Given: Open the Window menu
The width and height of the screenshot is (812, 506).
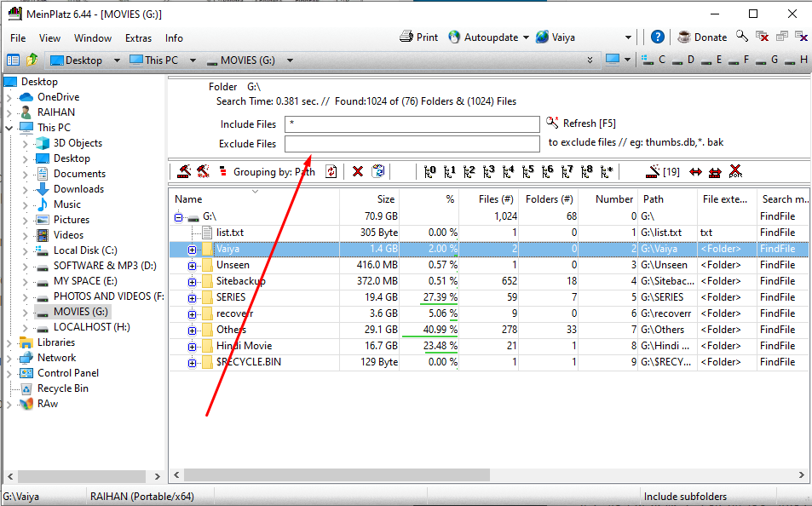Looking at the screenshot, I should tap(93, 38).
